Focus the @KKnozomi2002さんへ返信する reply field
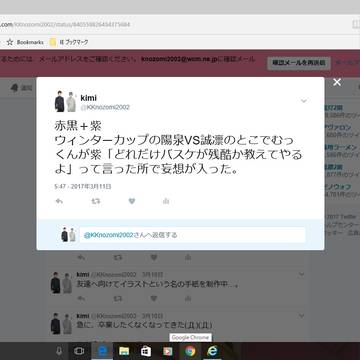The width and height of the screenshot is (360, 360). 193,235
